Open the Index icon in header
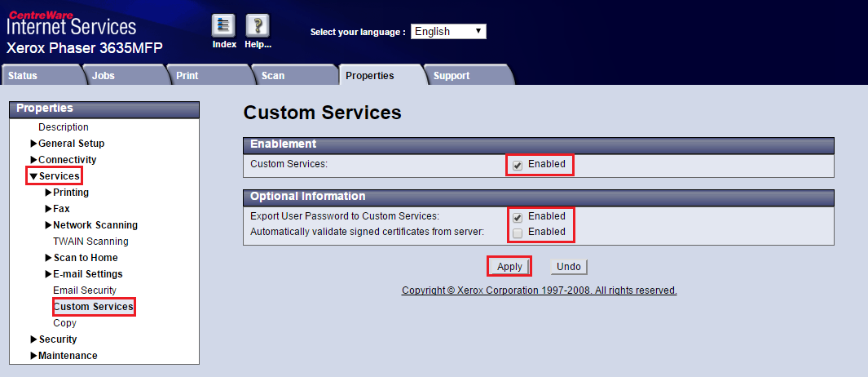The height and width of the screenshot is (377, 868). tap(223, 26)
